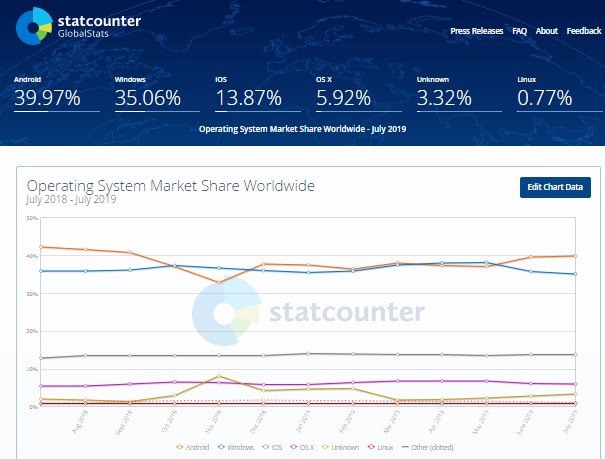Open the Press Releases link
605x459 pixels.
coord(477,31)
